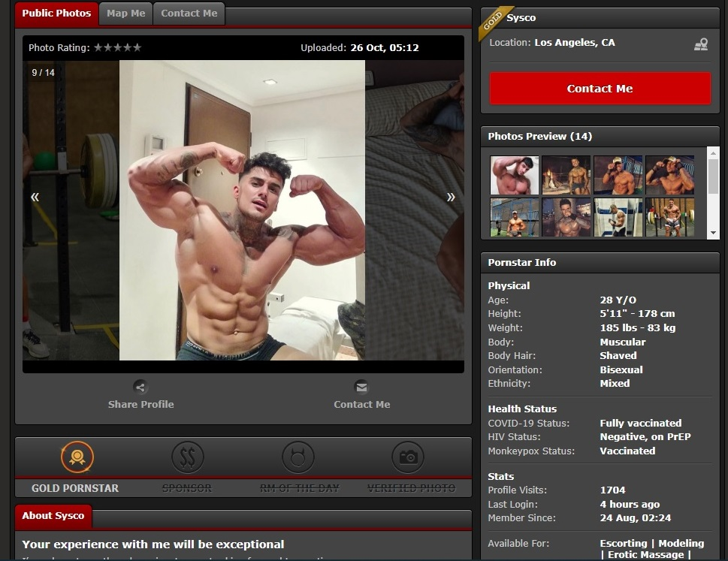Viewport: 728px width, 561px height.
Task: Click the Gold Pornstar badge icon
Action: pos(77,457)
